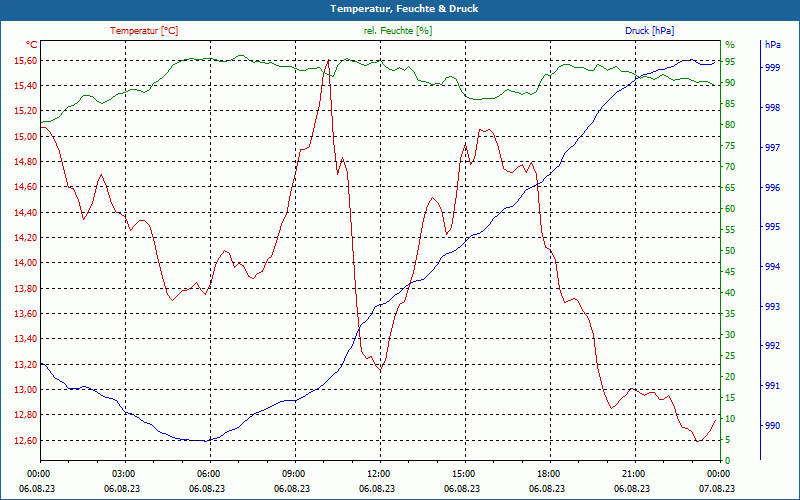The height and width of the screenshot is (500, 800).
Task: Select the blue Druck [hPa] legend label
Action: tap(649, 31)
